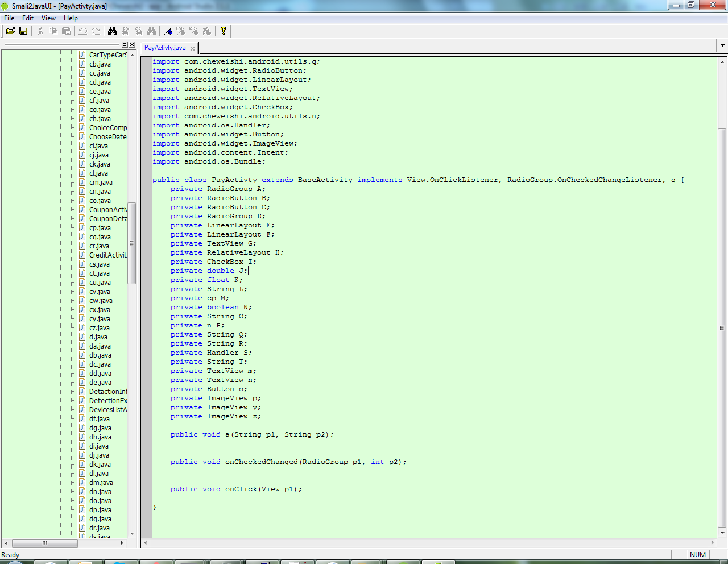Select ChoiceComp file in the tree

coord(107,128)
